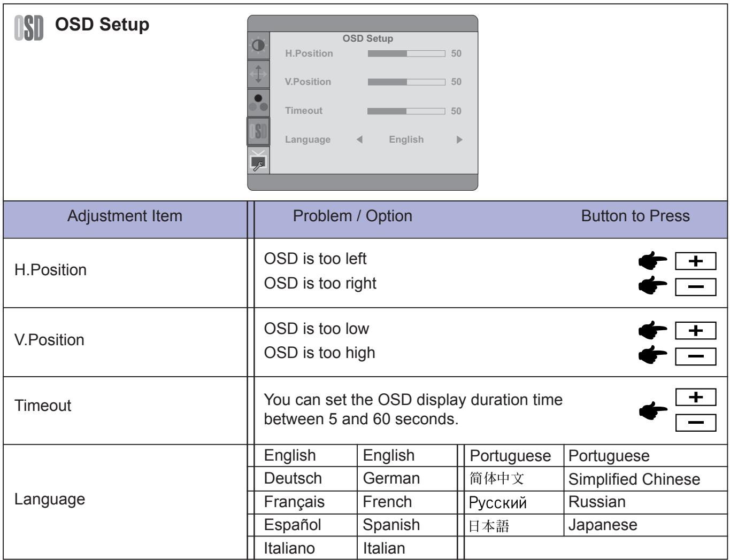Open the brightness/contrast menu icon
The image size is (730, 560).
[258, 46]
